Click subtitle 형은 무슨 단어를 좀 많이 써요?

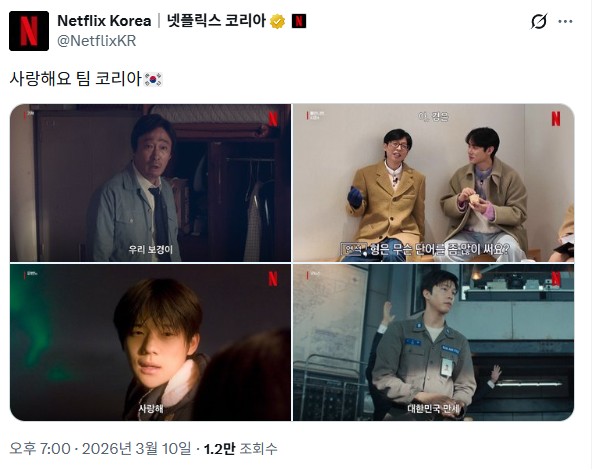[439, 250]
